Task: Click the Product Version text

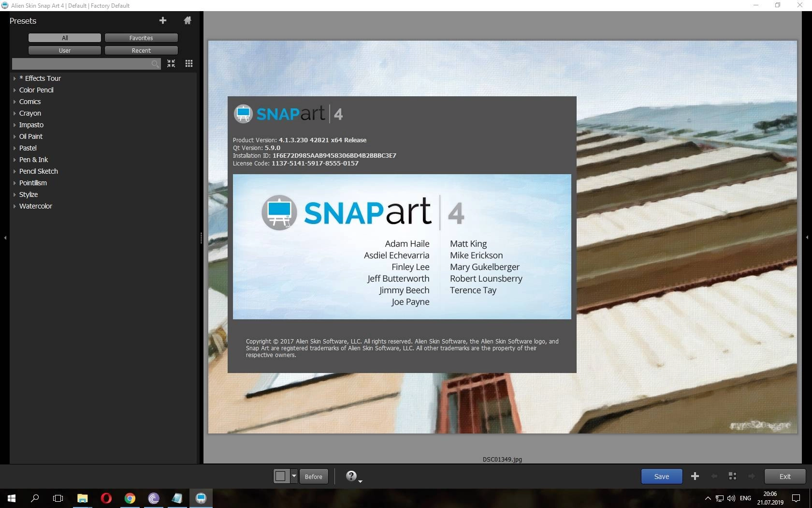Action: [300, 140]
